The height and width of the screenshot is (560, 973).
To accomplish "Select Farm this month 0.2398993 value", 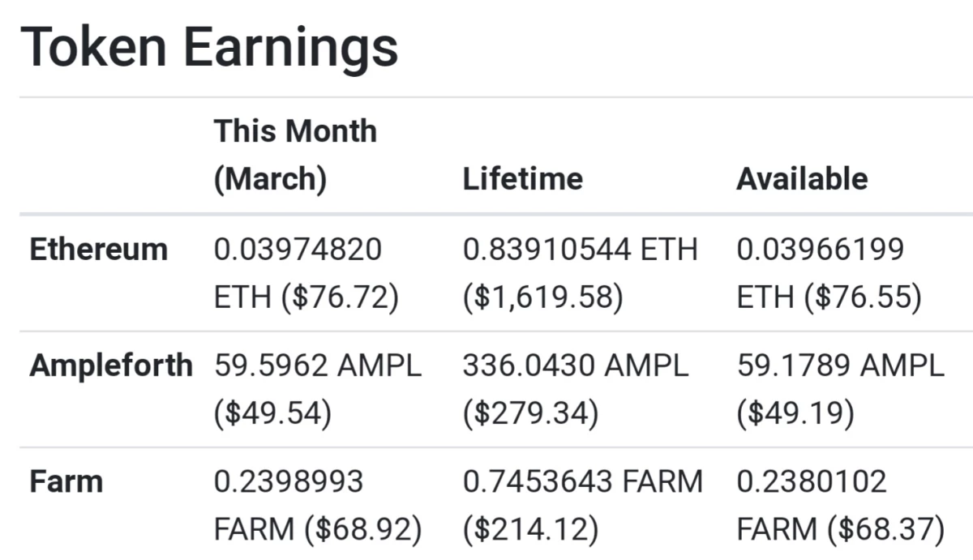I will pyautogui.click(x=289, y=482).
